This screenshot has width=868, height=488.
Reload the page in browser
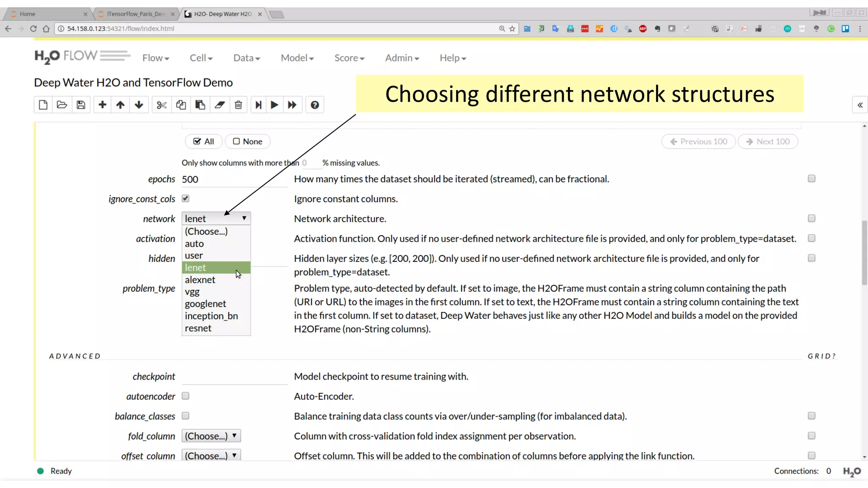(x=33, y=28)
